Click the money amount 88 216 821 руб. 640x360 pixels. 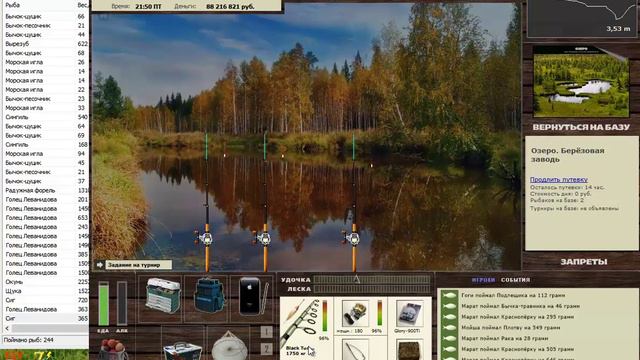tap(230, 7)
